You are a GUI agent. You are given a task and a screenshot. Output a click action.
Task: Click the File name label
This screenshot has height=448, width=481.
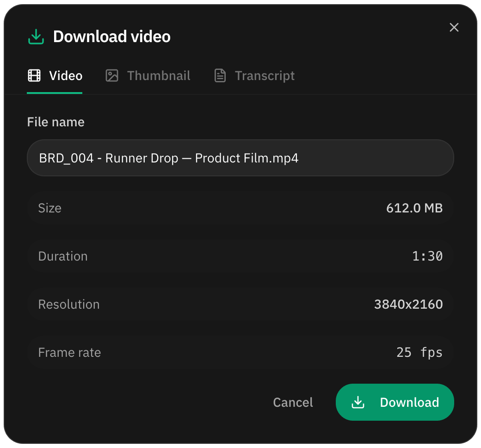(56, 122)
